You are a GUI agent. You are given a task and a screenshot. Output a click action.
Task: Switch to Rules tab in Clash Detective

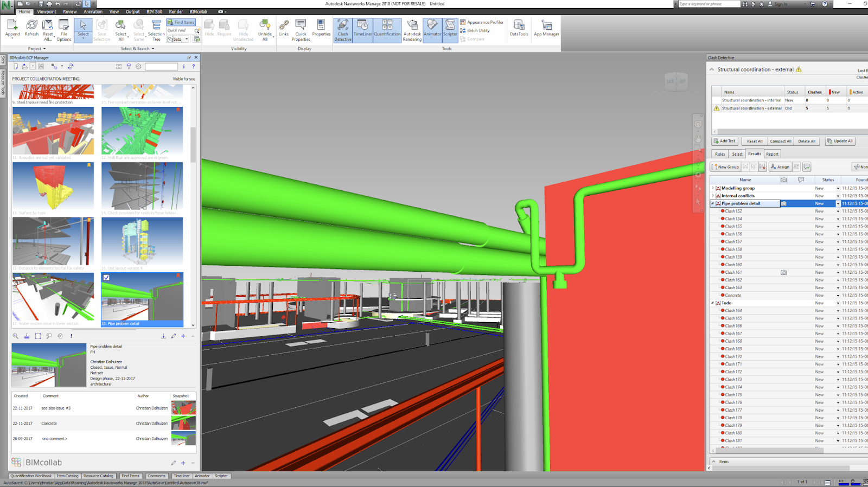pyautogui.click(x=720, y=154)
